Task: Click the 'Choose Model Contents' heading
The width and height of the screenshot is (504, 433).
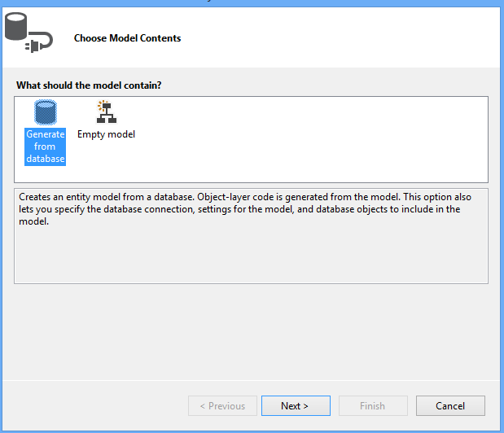Action: [127, 38]
